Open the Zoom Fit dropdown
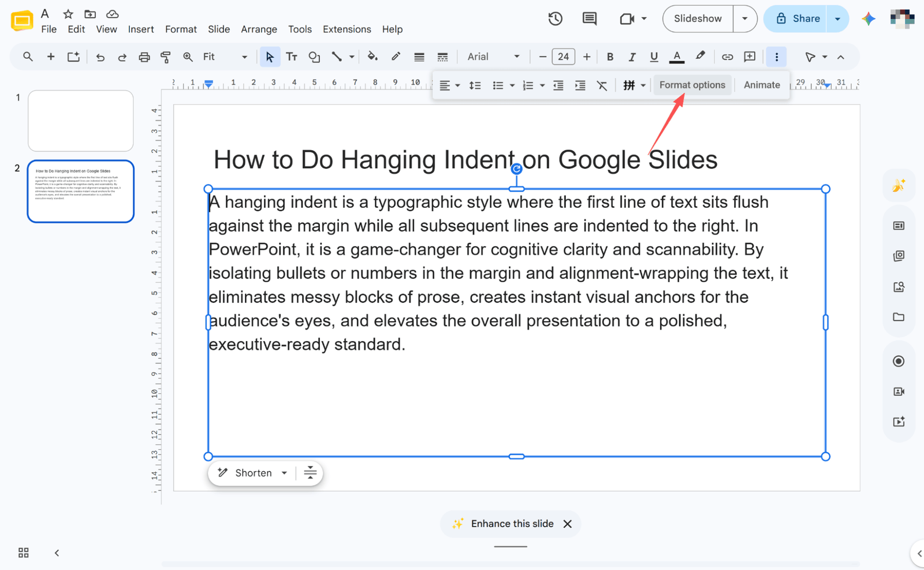This screenshot has height=570, width=924. click(x=225, y=57)
